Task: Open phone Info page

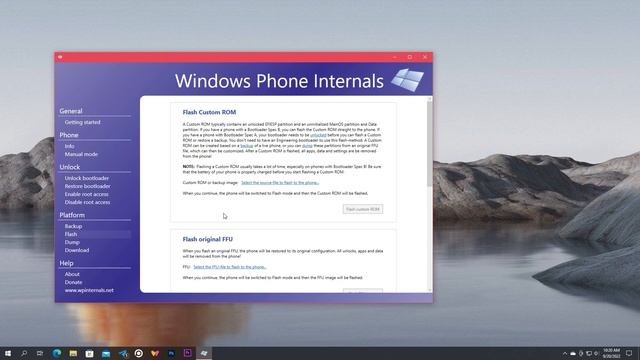Action: pos(69,146)
